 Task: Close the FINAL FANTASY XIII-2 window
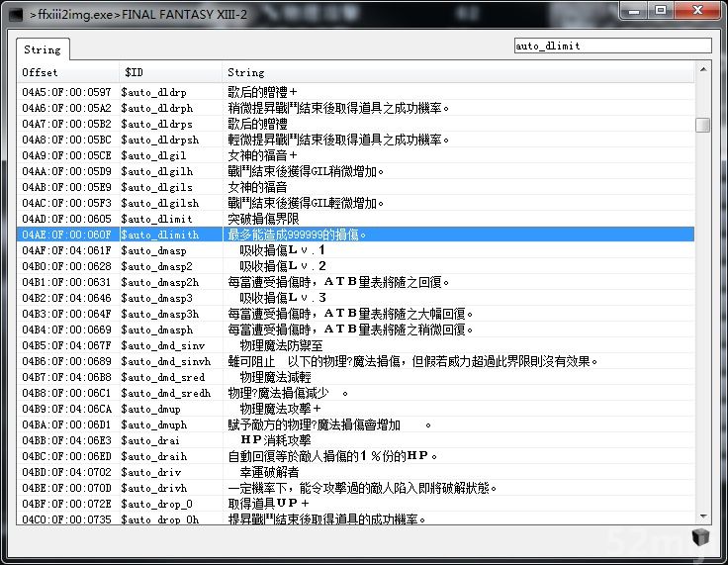point(697,11)
